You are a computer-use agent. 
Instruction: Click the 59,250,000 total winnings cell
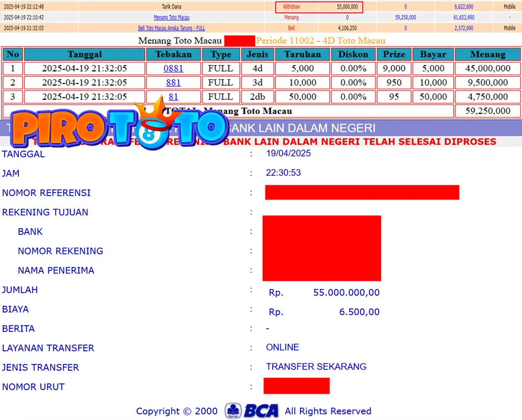pyautogui.click(x=488, y=111)
